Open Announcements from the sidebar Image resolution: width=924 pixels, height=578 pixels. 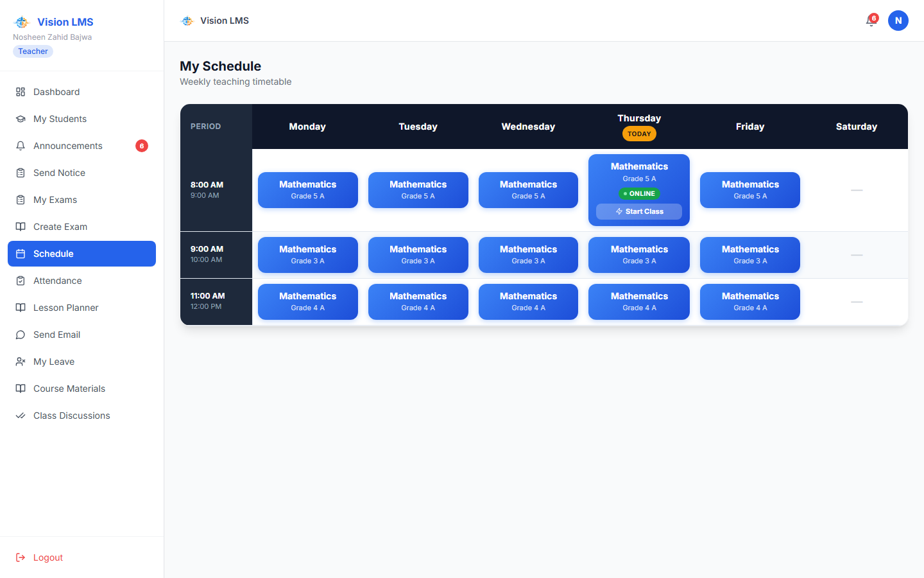pos(81,146)
